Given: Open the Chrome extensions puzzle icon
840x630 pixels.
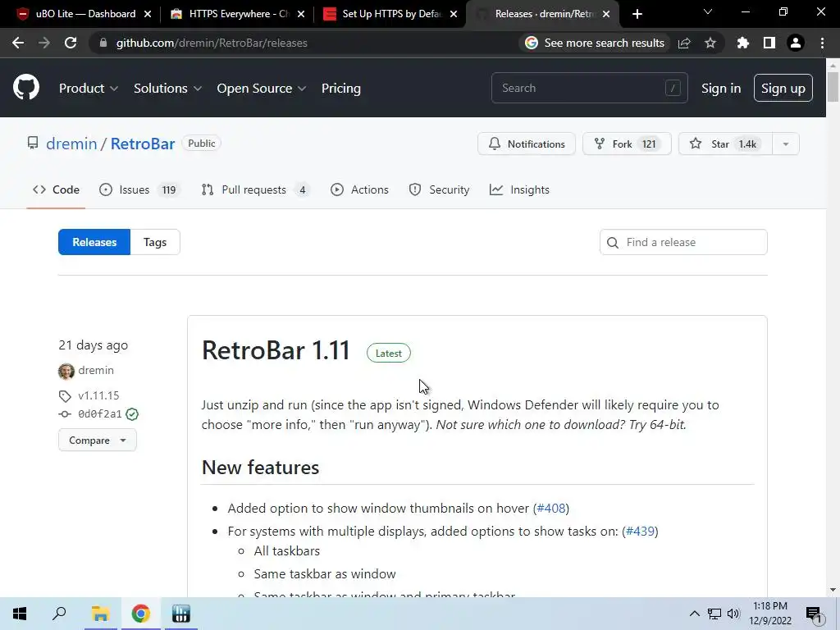Looking at the screenshot, I should (x=742, y=43).
